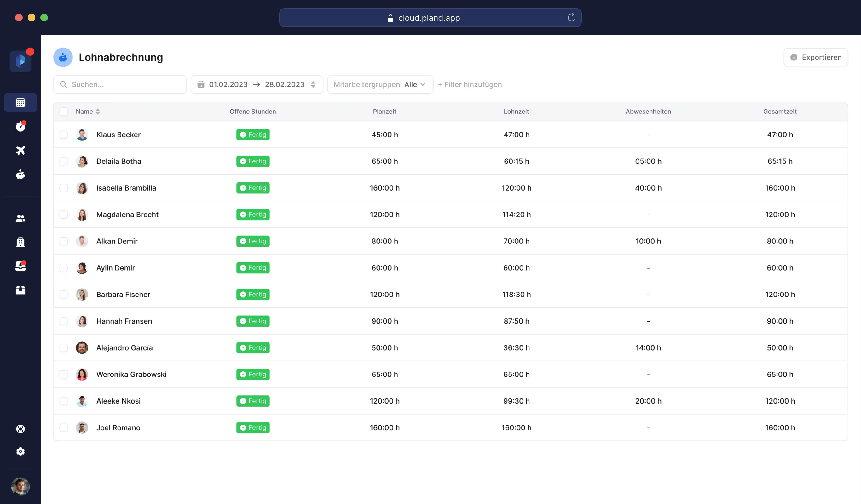Open the inbox icon with red badge

pyautogui.click(x=20, y=266)
